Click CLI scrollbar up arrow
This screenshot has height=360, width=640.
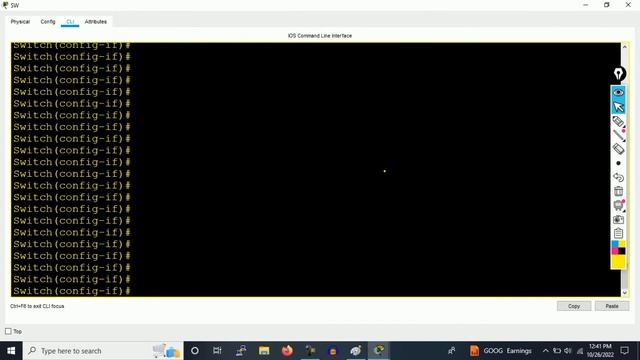624,47
